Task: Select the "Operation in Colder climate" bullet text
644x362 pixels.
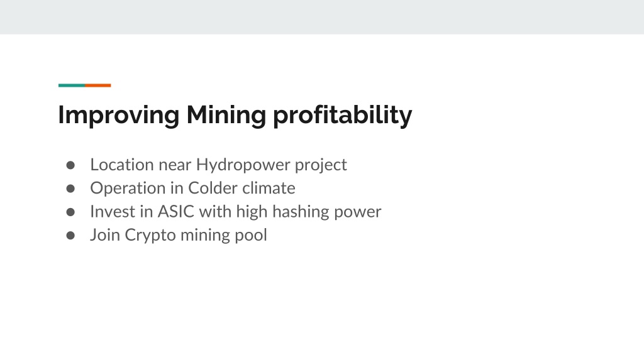Action: pyautogui.click(x=192, y=188)
